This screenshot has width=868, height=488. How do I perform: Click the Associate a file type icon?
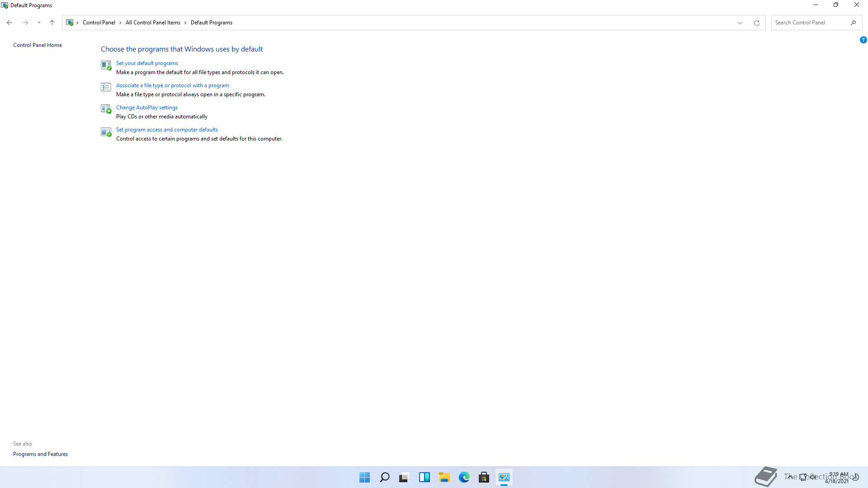106,87
